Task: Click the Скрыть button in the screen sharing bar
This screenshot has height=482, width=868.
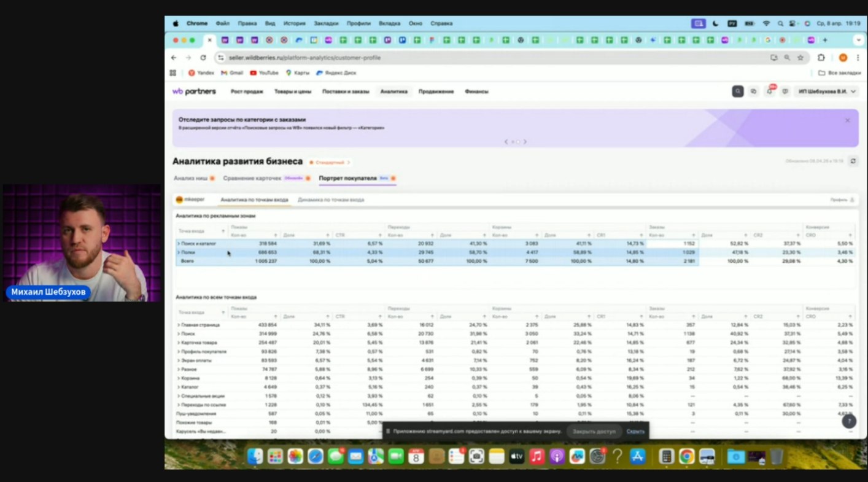Action: [x=635, y=431]
